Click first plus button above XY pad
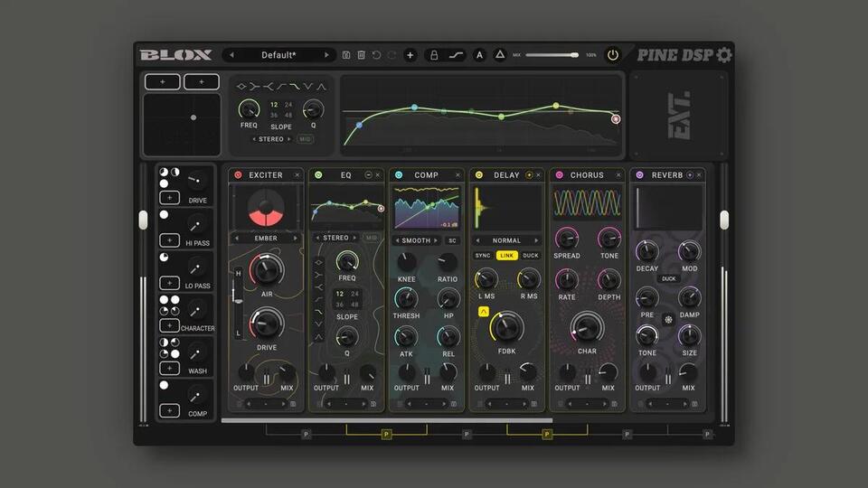 point(162,82)
